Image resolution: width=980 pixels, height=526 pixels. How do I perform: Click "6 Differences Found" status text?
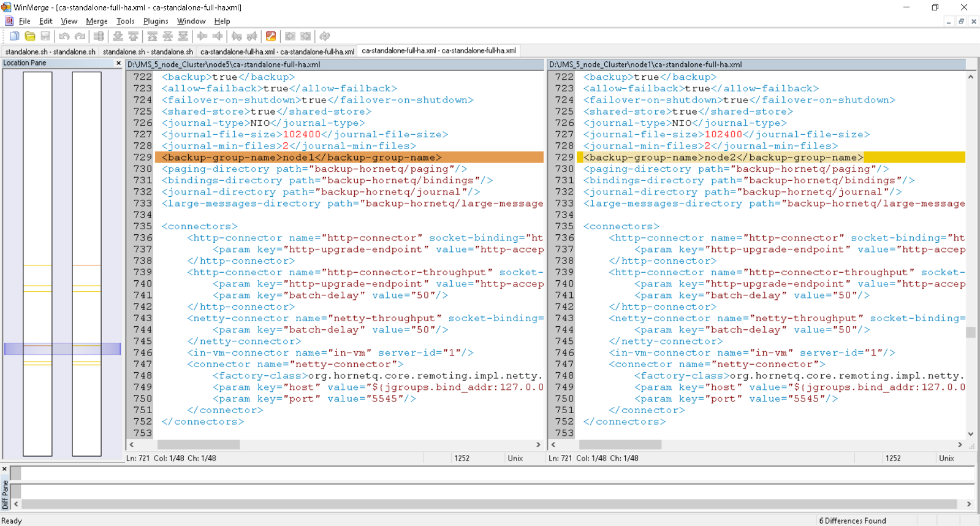pyautogui.click(x=853, y=521)
